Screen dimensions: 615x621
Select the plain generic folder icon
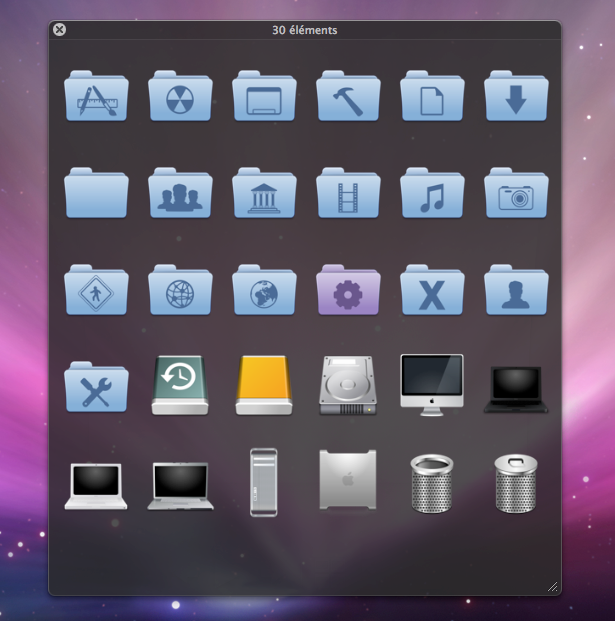click(x=96, y=193)
